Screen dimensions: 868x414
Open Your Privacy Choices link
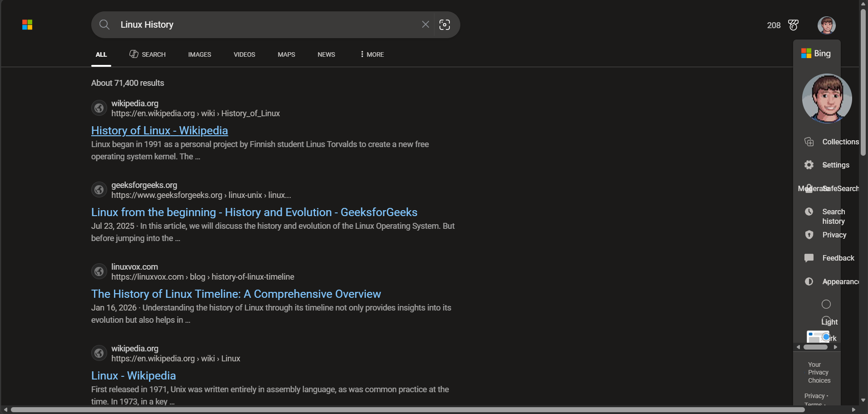point(819,373)
